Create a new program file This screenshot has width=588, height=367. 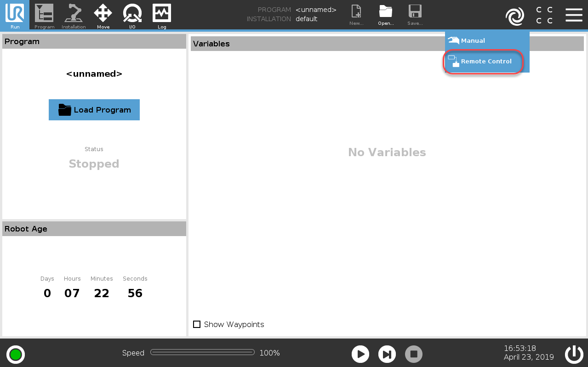356,15
